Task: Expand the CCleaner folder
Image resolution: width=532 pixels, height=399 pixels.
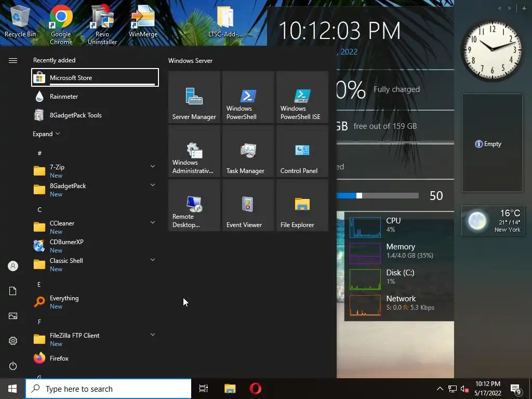Action: coord(153,222)
